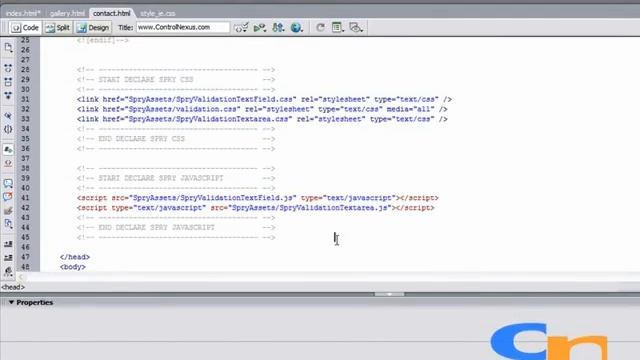Open the View Options menu

pyautogui.click(x=338, y=28)
